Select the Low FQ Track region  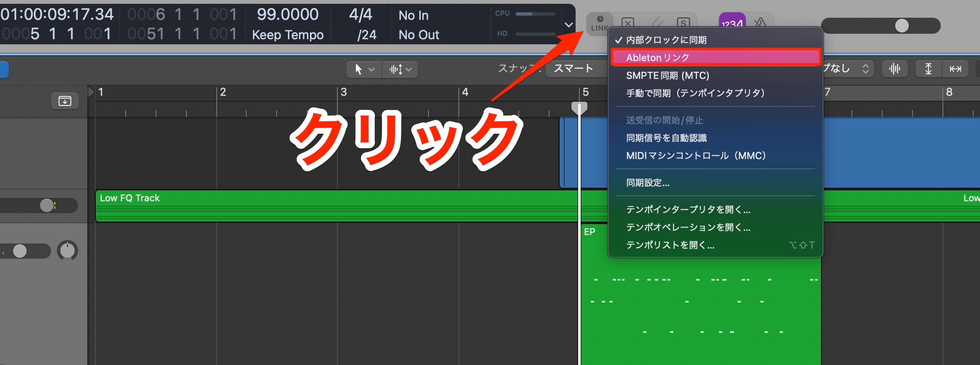coord(337,206)
